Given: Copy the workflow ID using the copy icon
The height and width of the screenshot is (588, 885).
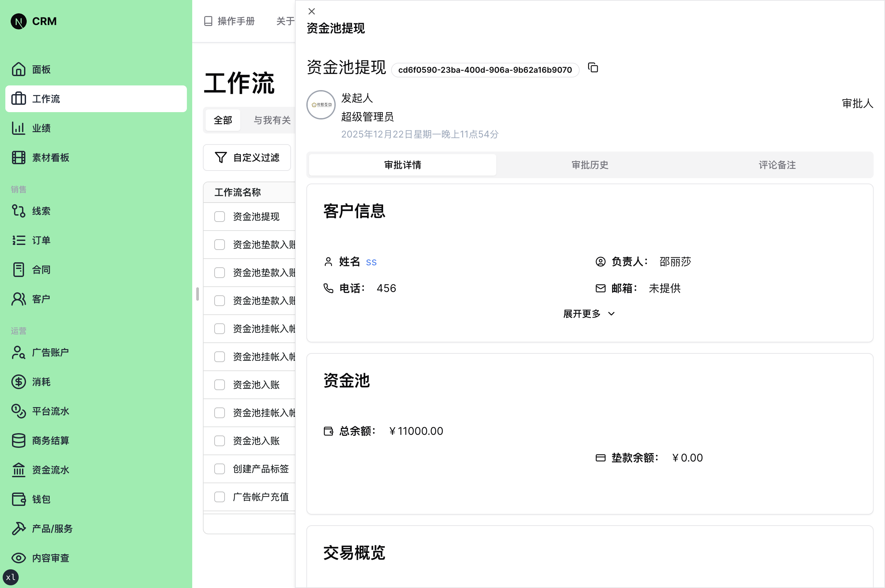Looking at the screenshot, I should click(592, 68).
